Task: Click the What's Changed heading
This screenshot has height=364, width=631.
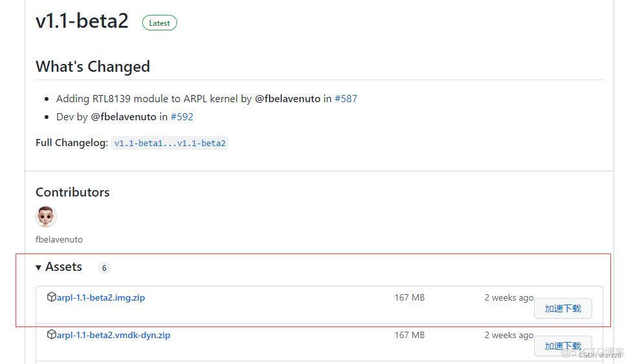Action: [92, 67]
